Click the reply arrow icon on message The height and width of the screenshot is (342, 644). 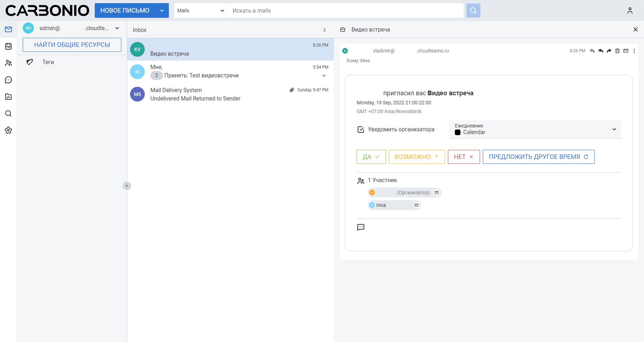pyautogui.click(x=592, y=51)
